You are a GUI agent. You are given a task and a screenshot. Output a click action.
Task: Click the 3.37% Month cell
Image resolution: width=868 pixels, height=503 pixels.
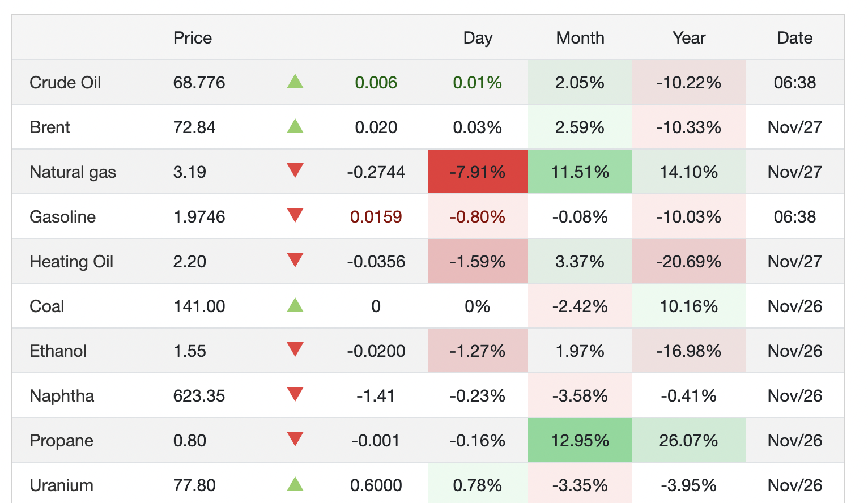[x=580, y=261]
